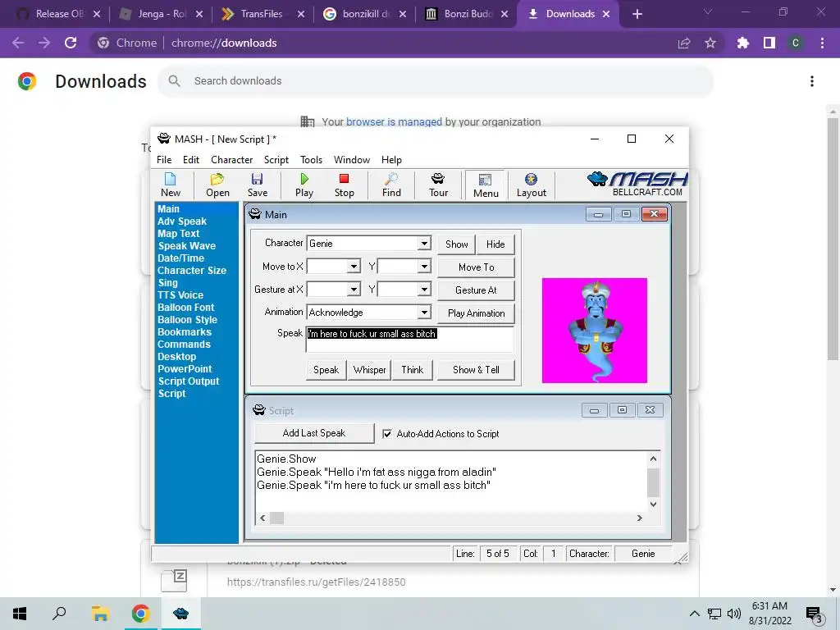Open File Explorer from the taskbar
Viewport: 840px width, 630px height.
click(100, 614)
